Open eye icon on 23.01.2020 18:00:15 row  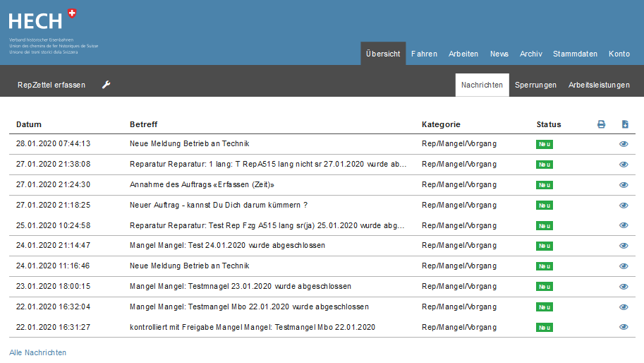tap(624, 287)
